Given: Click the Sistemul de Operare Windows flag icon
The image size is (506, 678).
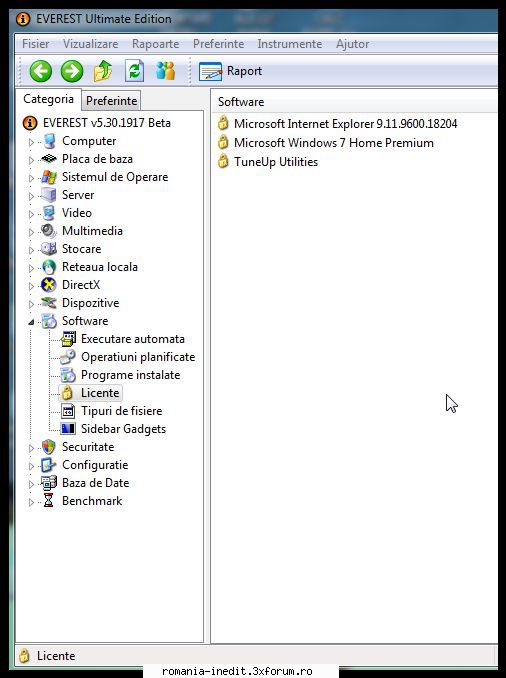Looking at the screenshot, I should pos(49,177).
